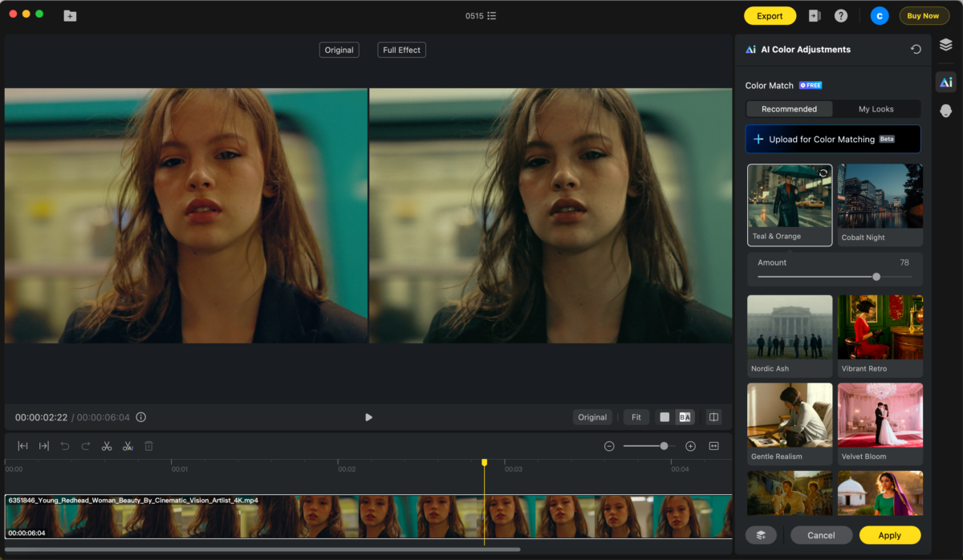Click the 0515 project title
This screenshot has height=560, width=963.
point(474,16)
